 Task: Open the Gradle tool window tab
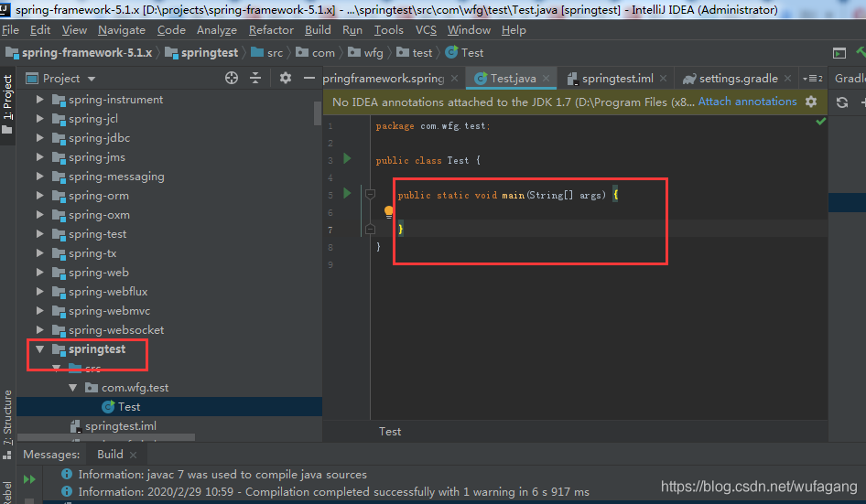[849, 79]
